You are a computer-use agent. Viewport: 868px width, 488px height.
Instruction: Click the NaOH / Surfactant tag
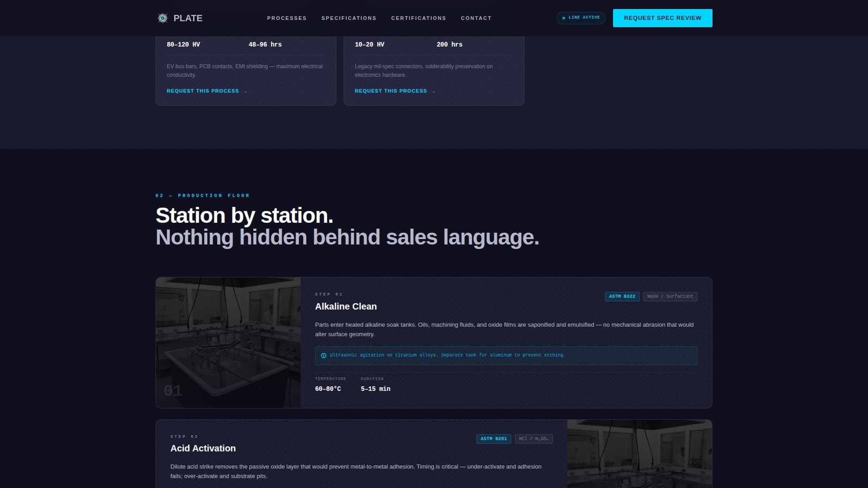670,296
